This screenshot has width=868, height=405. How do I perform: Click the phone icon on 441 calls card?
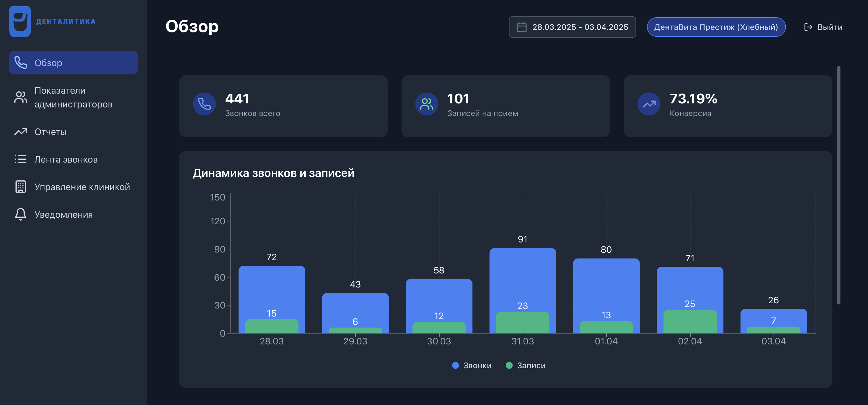click(x=204, y=104)
